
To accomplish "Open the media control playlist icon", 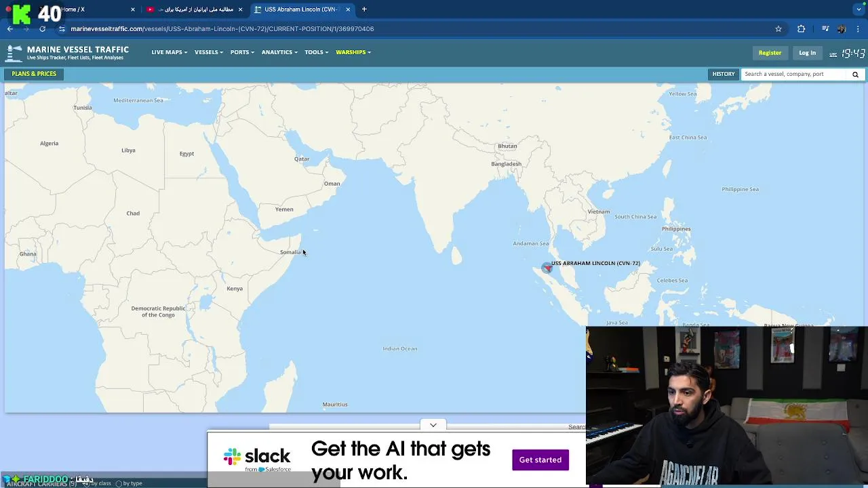I will 825,28.
